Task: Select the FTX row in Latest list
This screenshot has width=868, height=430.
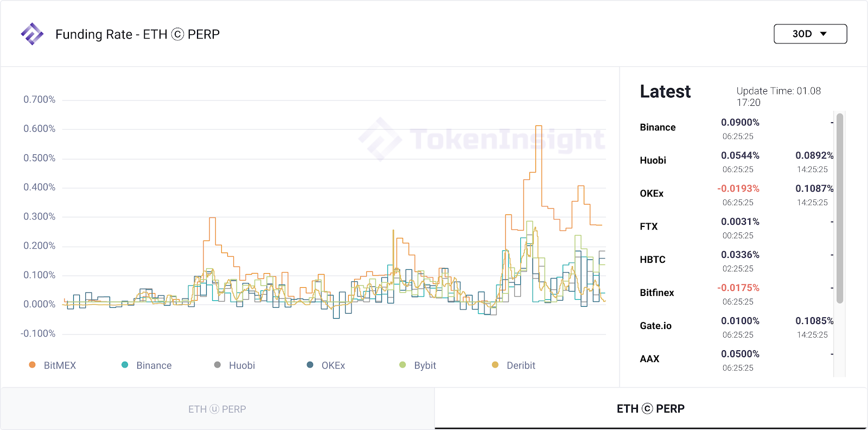Action: pyautogui.click(x=736, y=227)
